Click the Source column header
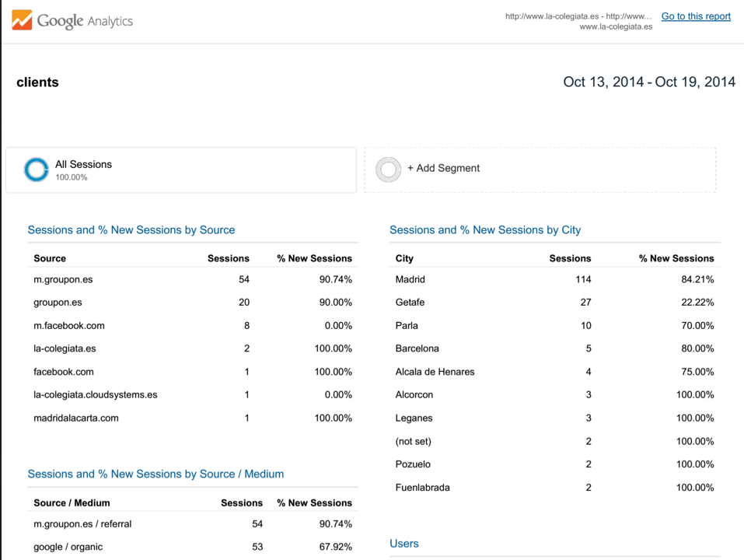The width and height of the screenshot is (744, 560). [50, 258]
